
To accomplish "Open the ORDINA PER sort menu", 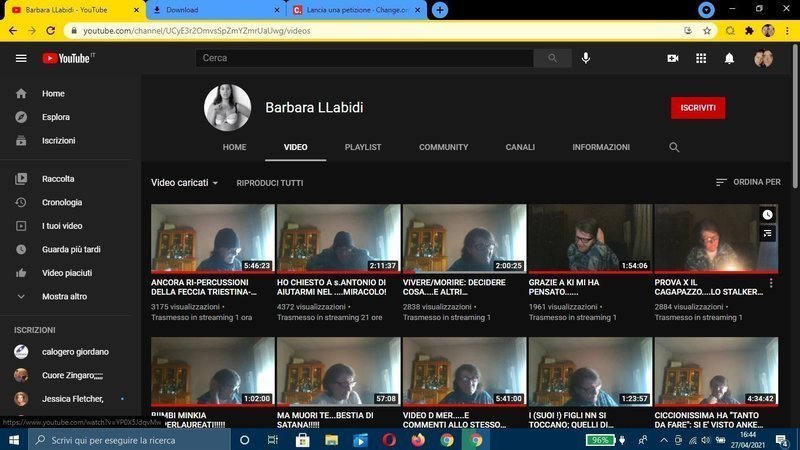I will click(x=748, y=182).
